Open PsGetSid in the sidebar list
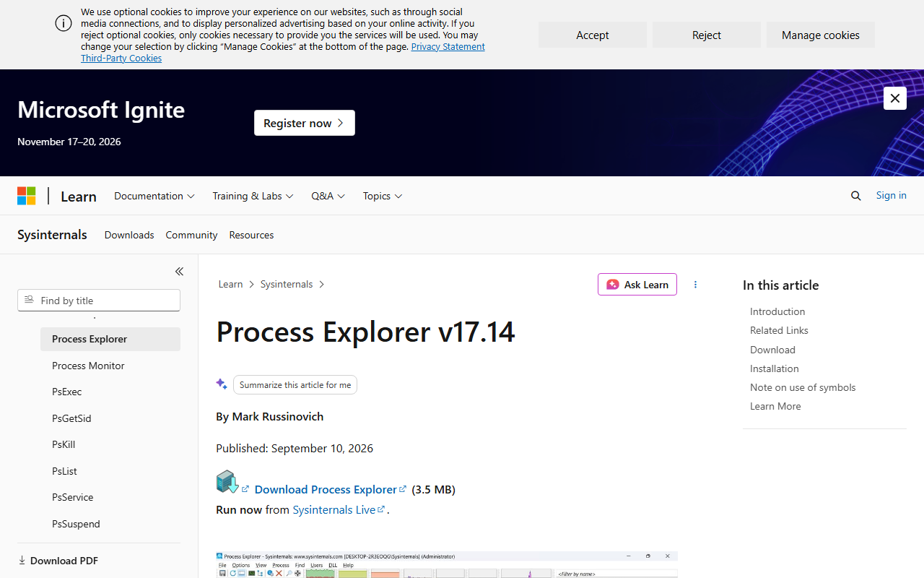The height and width of the screenshot is (578, 924). click(x=110, y=418)
